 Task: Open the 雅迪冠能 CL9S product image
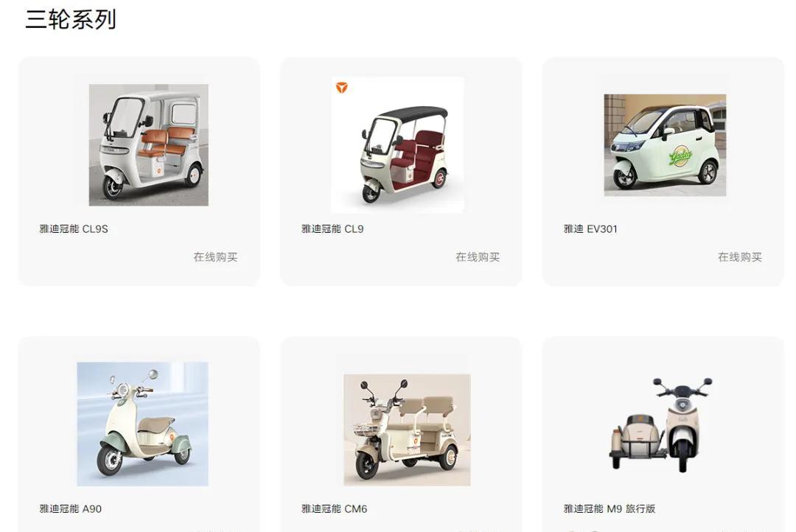click(x=148, y=144)
